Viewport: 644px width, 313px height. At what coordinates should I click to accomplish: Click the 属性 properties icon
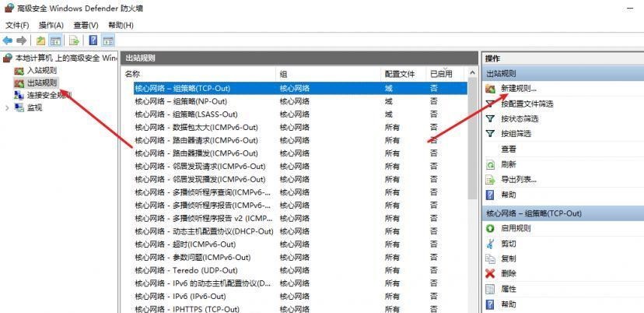(x=491, y=289)
